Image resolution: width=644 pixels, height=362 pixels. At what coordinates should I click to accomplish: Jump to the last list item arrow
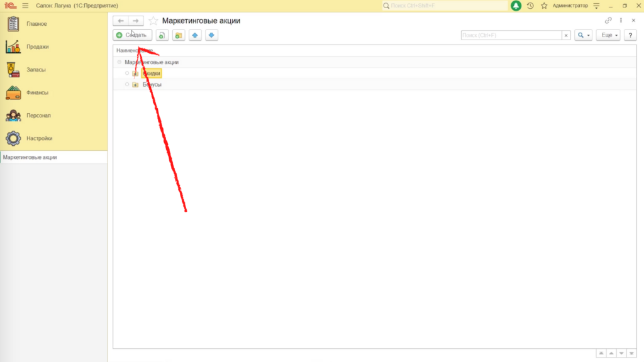[631, 353]
